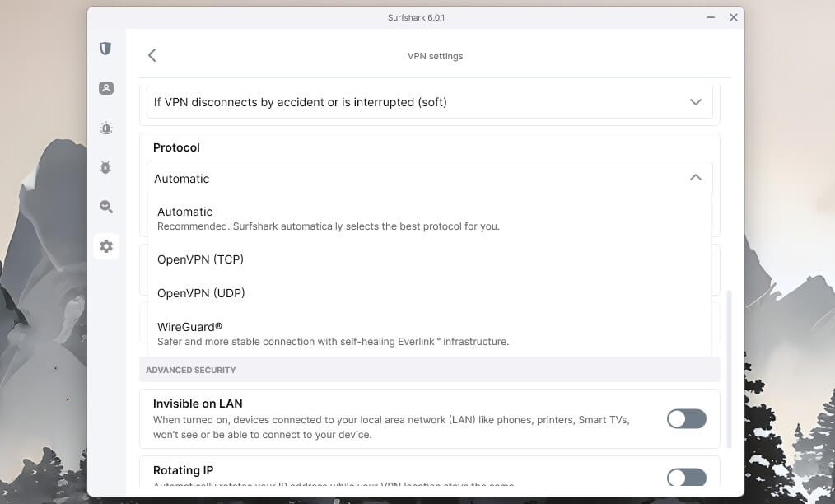The width and height of the screenshot is (835, 504).
Task: Go back using the left arrow
Action: coord(152,55)
